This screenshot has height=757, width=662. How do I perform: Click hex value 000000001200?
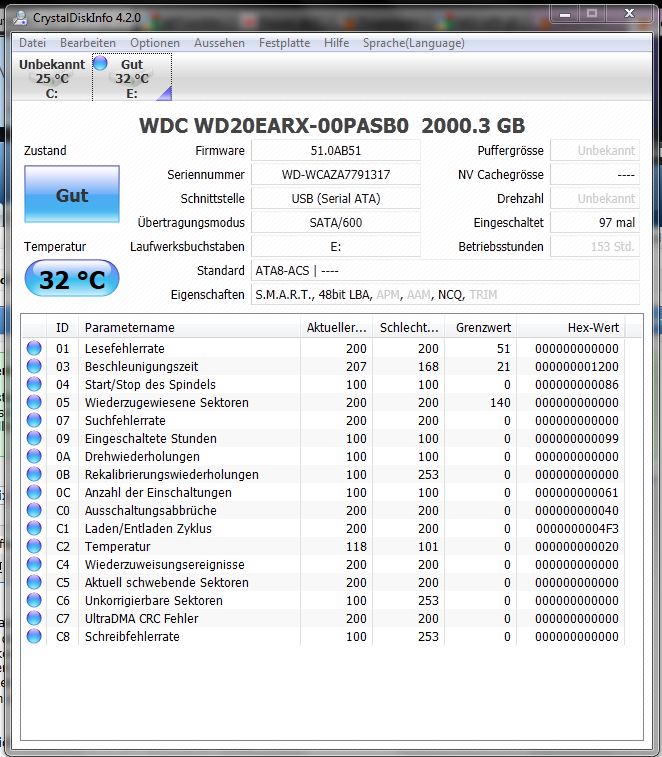click(577, 366)
